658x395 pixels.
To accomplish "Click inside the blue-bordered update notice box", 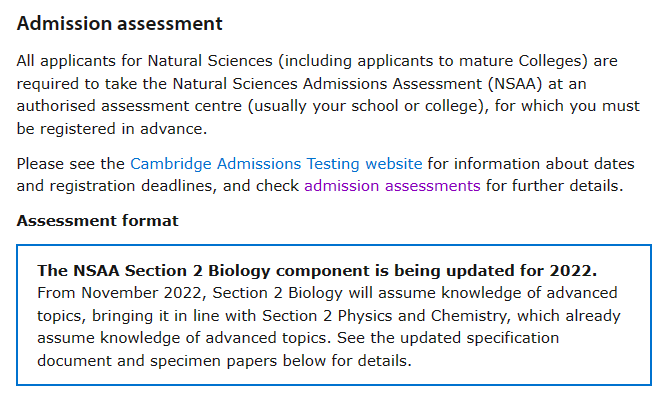I will pyautogui.click(x=334, y=315).
